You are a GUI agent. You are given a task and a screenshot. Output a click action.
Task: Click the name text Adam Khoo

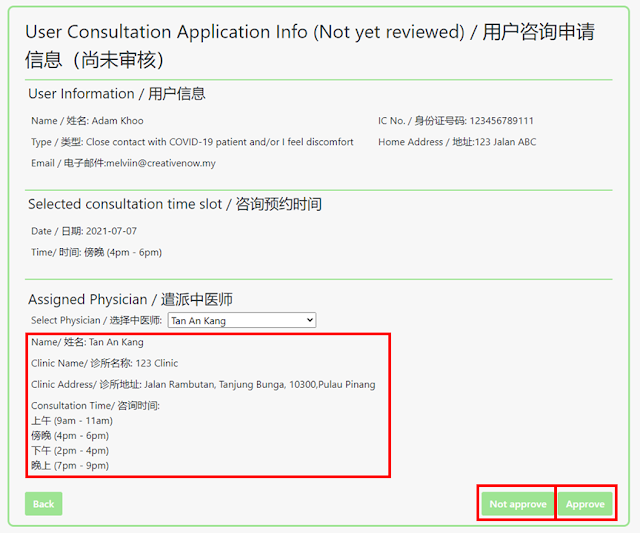tap(118, 121)
